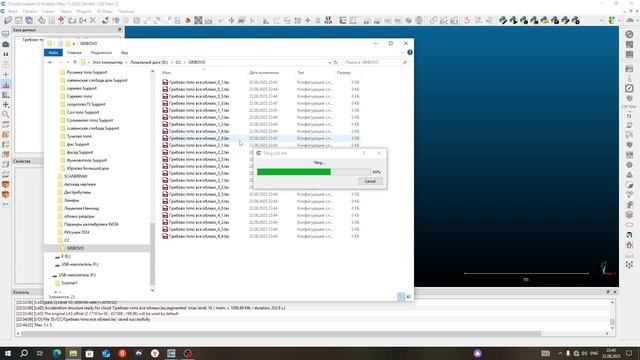The width and height of the screenshot is (640, 360).
Task: Expand the Explorer ribbon chevron
Action: point(402,52)
